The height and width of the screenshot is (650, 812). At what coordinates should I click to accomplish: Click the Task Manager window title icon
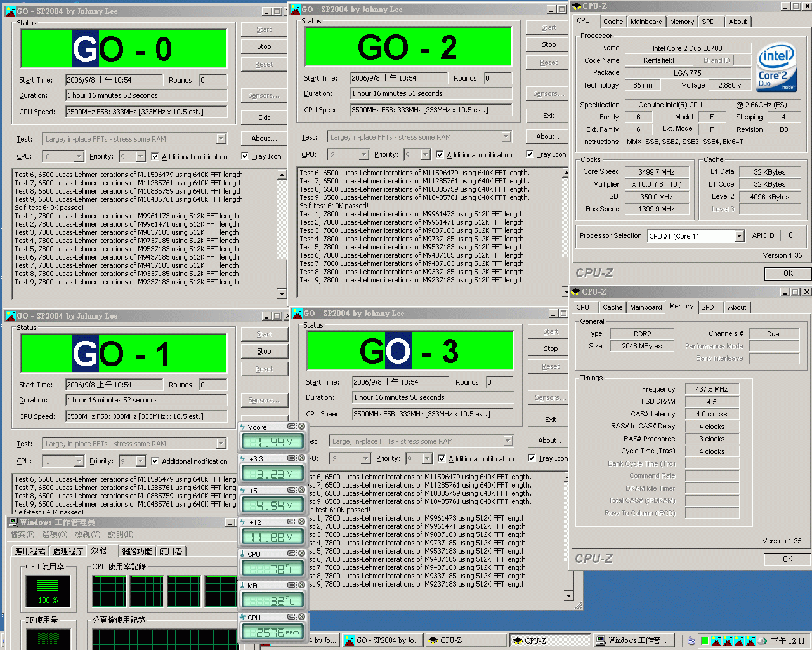tap(13, 522)
